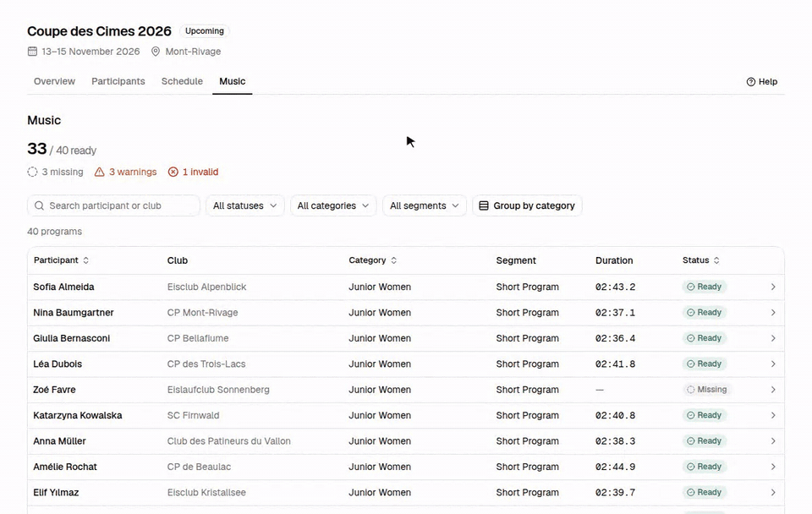Click Club des Patineurs du Vallon cell

click(229, 441)
